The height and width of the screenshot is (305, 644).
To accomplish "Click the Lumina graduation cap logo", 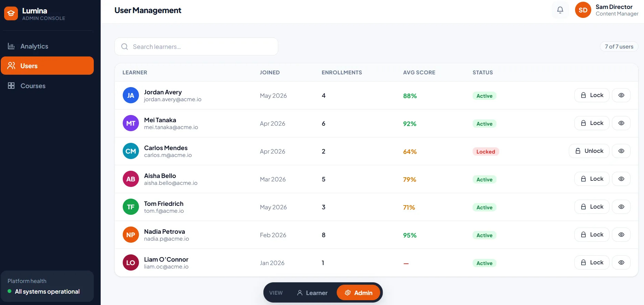I will pos(11,13).
